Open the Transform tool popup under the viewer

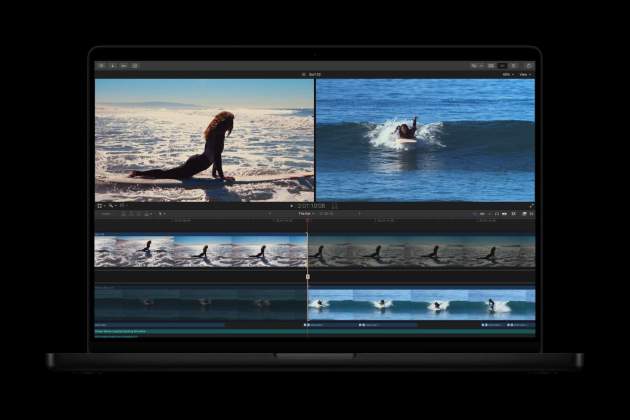tap(101, 206)
